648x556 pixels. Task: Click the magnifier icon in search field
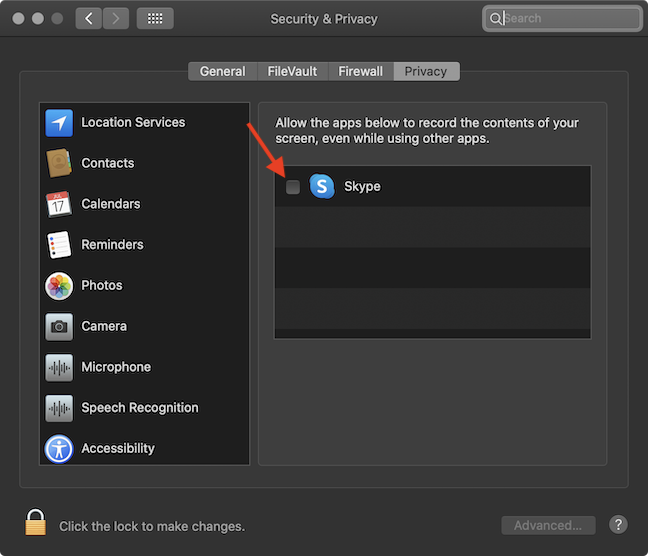pyautogui.click(x=495, y=18)
